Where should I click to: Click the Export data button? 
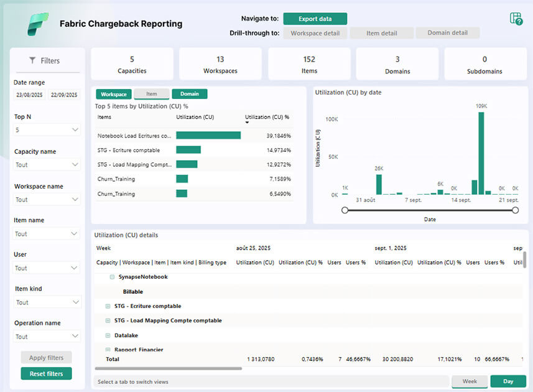click(315, 19)
